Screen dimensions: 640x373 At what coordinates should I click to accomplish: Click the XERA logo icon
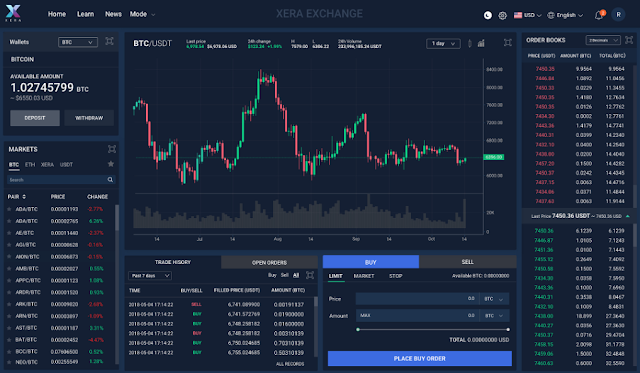13,13
